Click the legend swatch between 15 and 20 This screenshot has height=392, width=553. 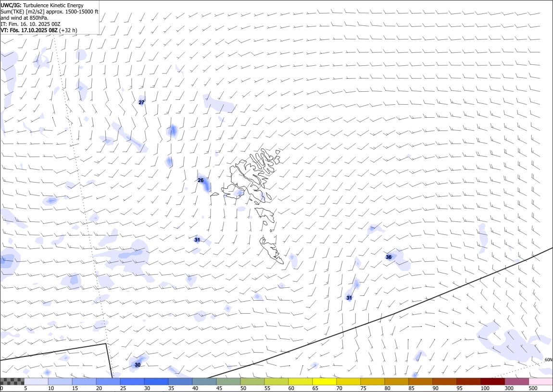[x=84, y=381]
